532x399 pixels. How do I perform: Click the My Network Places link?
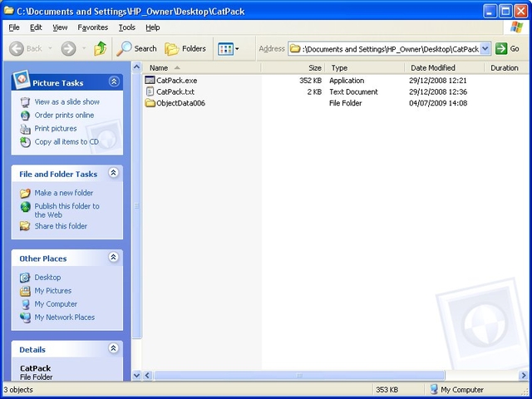pyautogui.click(x=65, y=318)
